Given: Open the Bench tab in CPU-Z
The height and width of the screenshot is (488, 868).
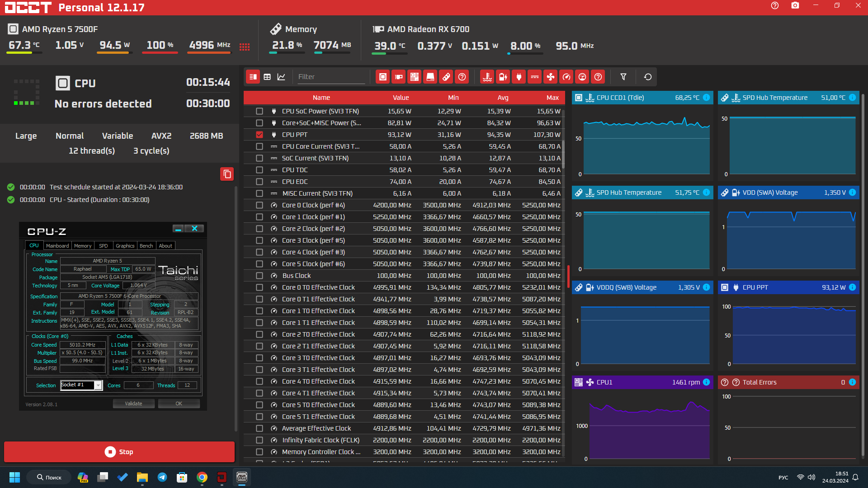Looking at the screenshot, I should [x=146, y=246].
